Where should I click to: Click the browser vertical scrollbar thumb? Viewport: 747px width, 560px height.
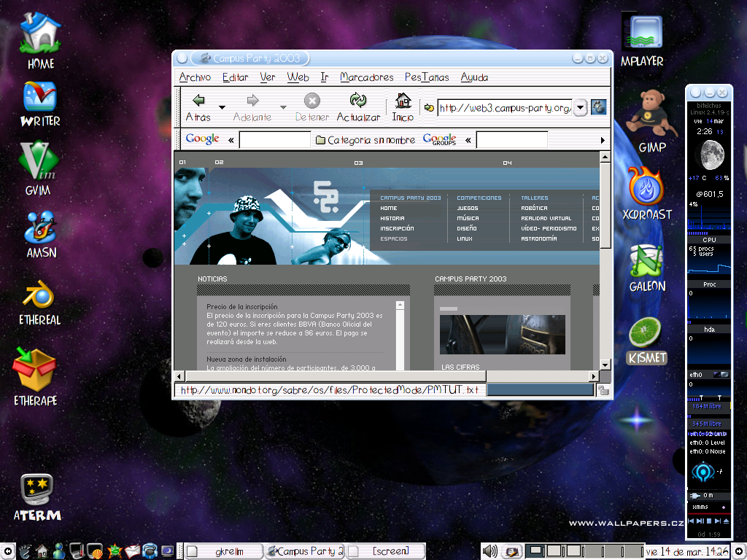pos(605,205)
